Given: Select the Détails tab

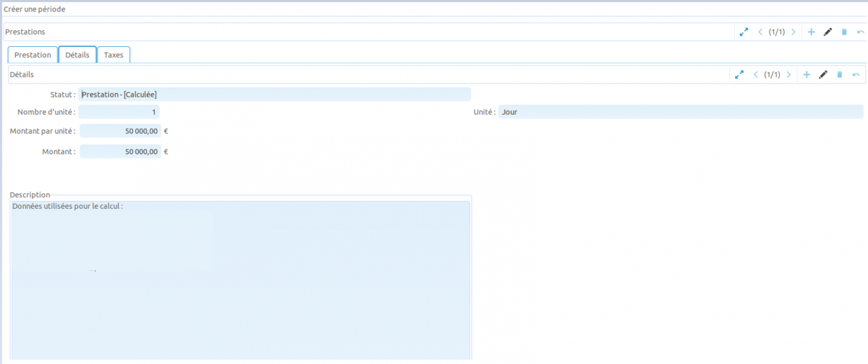Looking at the screenshot, I should (77, 55).
